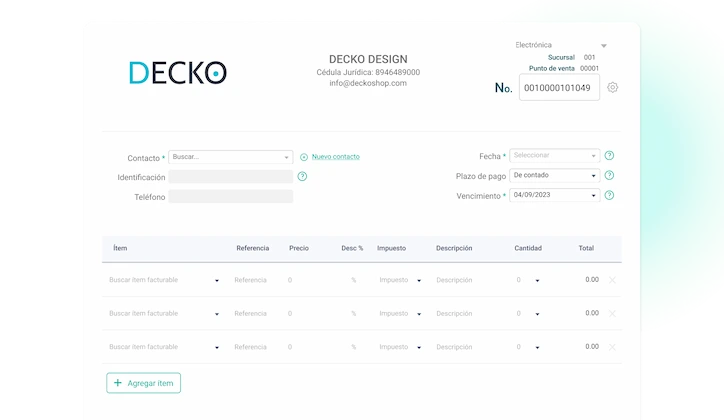Open first row Cantidad dropdown arrow
The height and width of the screenshot is (420, 724).
point(537,281)
